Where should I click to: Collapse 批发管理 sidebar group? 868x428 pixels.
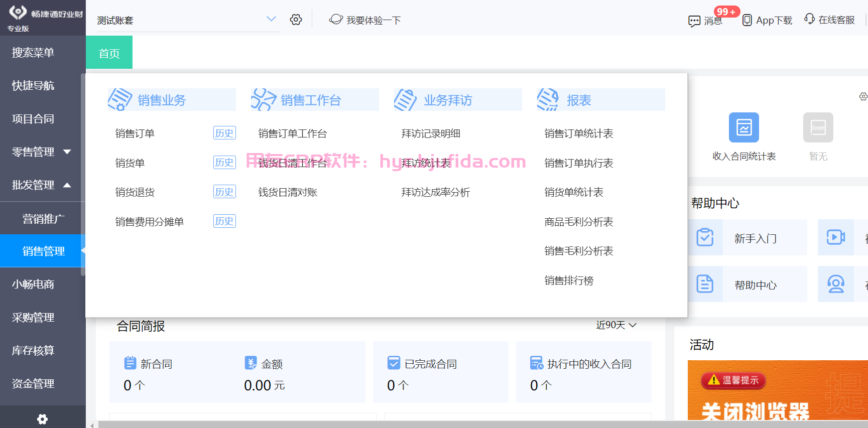point(43,185)
